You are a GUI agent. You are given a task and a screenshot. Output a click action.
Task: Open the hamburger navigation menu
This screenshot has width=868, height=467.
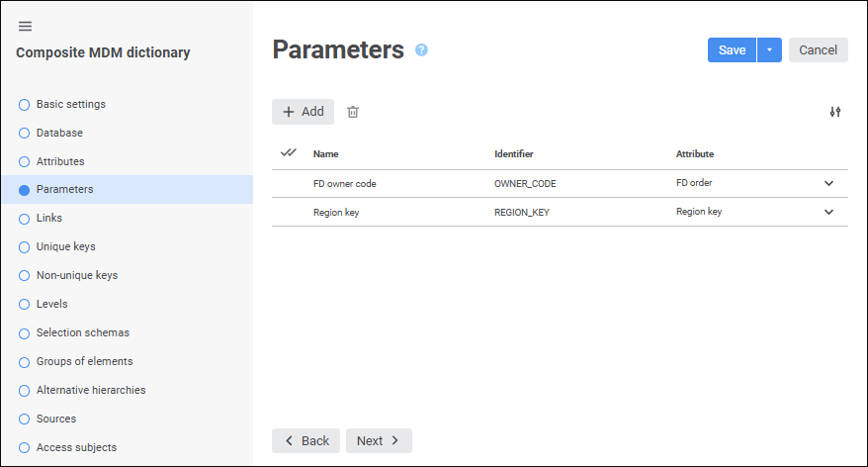26,26
